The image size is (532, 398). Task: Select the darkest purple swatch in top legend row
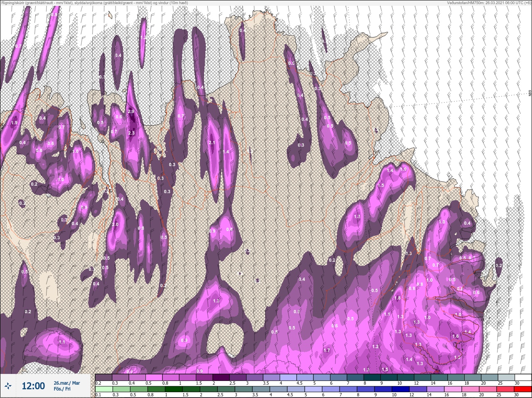click(x=221, y=377)
